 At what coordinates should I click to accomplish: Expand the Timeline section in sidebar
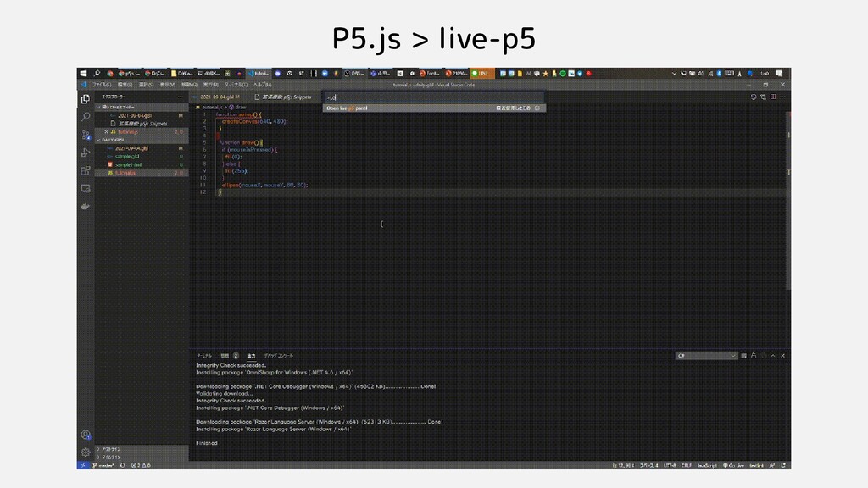tap(142, 457)
